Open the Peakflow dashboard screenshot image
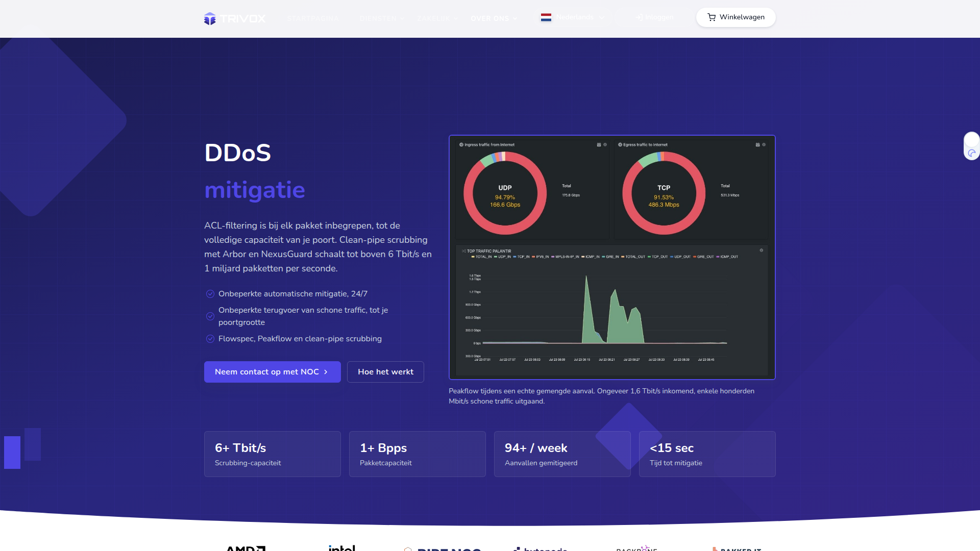This screenshot has height=551, width=980. [612, 257]
